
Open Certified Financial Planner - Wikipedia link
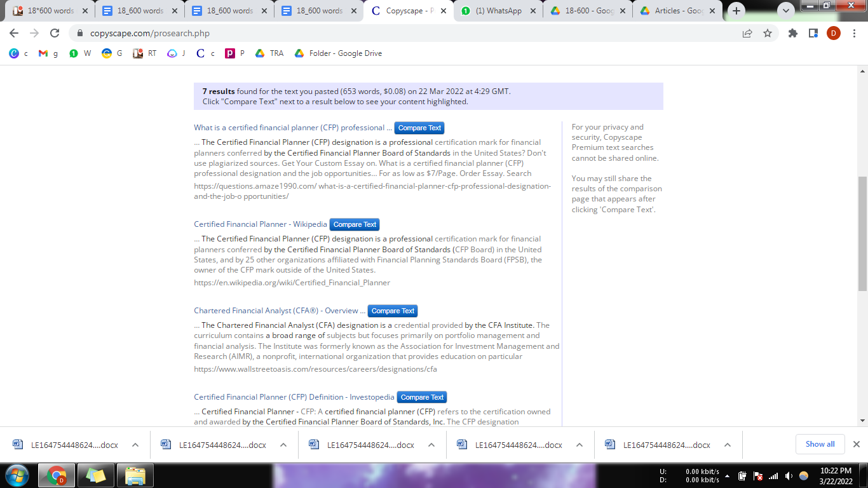[x=261, y=224]
